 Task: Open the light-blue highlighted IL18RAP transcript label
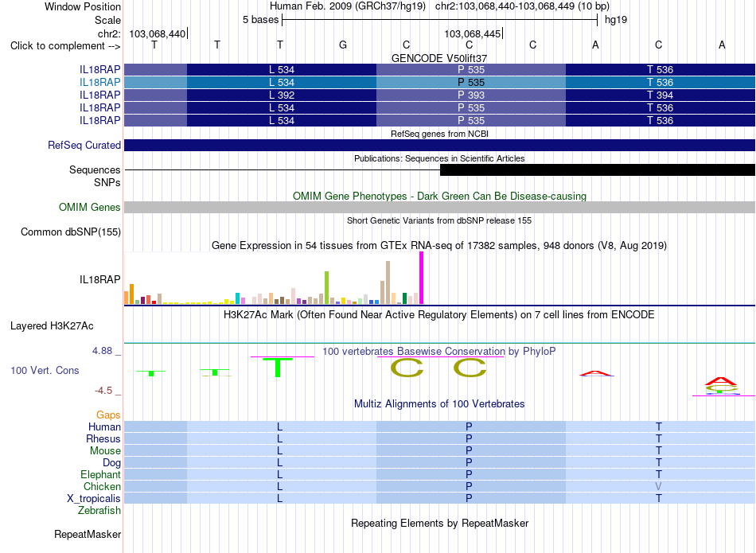99,83
